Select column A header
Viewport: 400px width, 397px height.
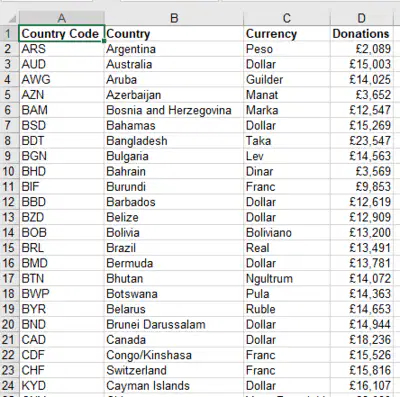62,18
